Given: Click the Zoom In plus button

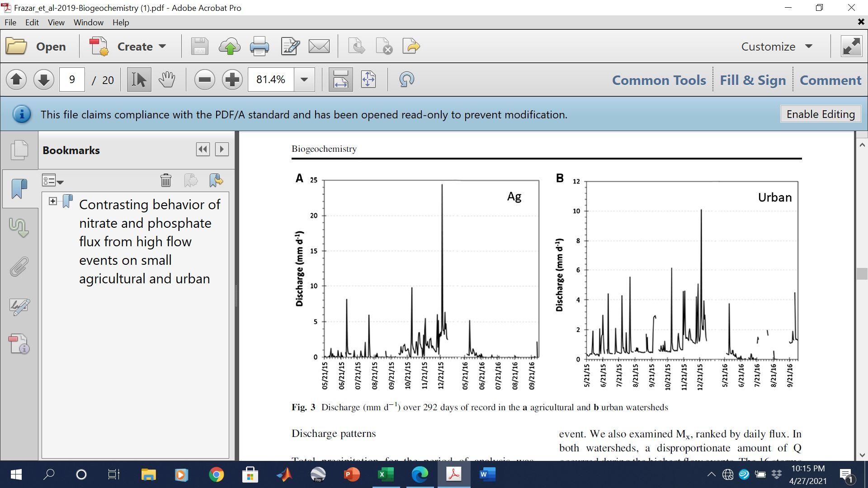Looking at the screenshot, I should pyautogui.click(x=232, y=80).
